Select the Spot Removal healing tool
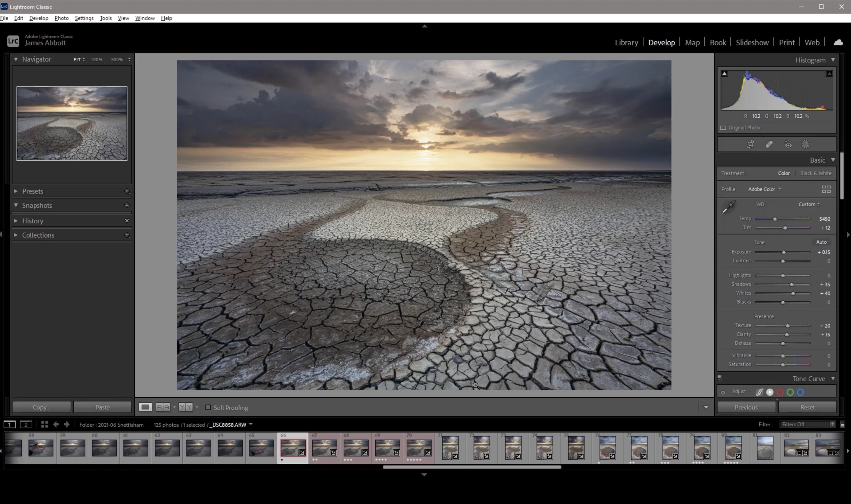 [x=769, y=144]
